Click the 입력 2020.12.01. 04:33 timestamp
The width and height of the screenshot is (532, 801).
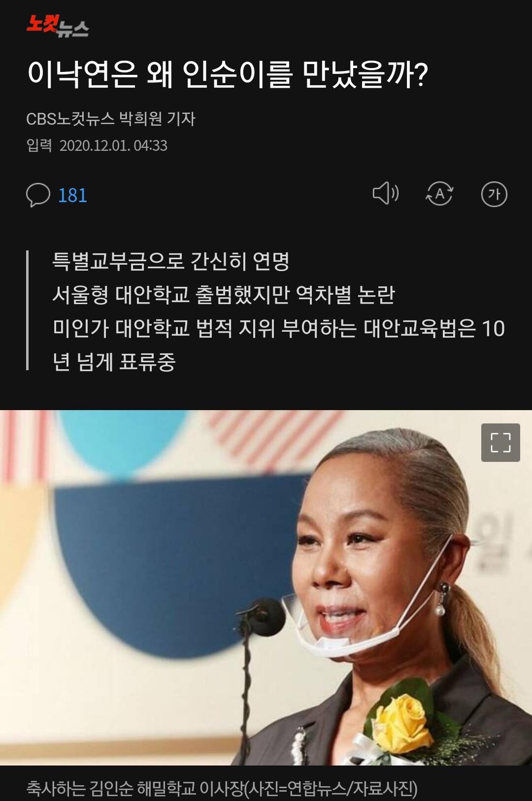point(97,145)
